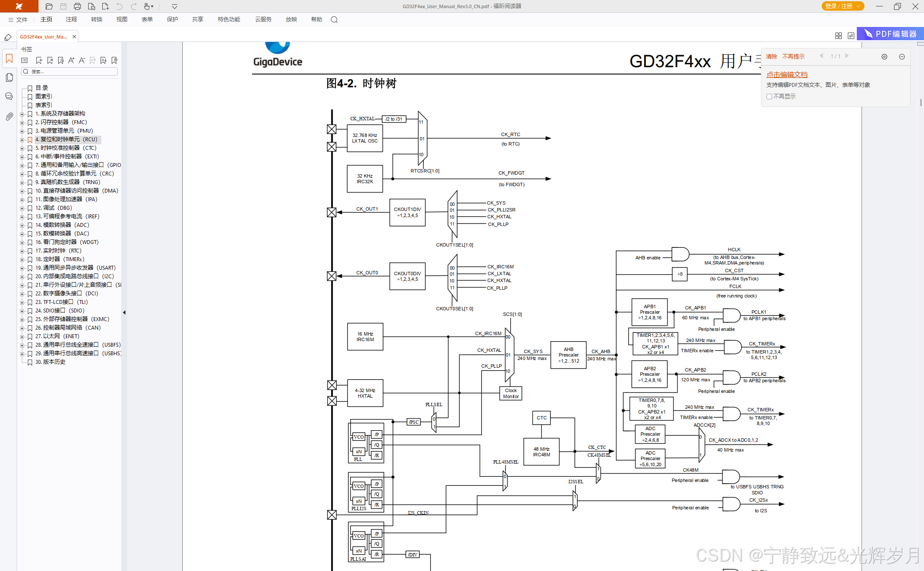
Task: Expand the 18. 定时器 (TIMERx) bookmark
Action: click(23, 259)
